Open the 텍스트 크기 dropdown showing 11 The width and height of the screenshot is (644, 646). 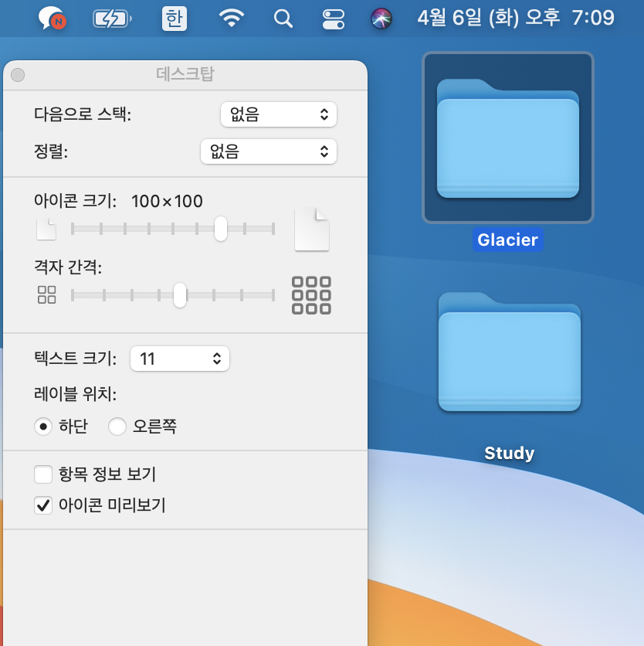179,359
